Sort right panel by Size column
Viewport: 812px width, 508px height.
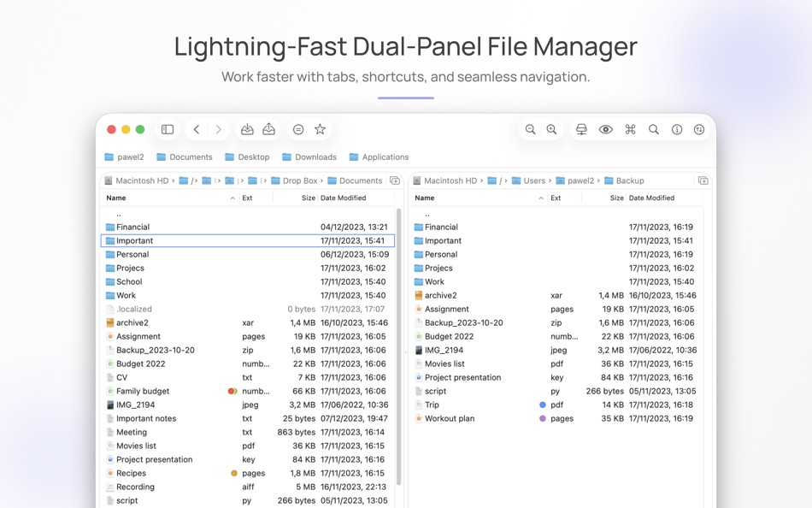tap(617, 198)
